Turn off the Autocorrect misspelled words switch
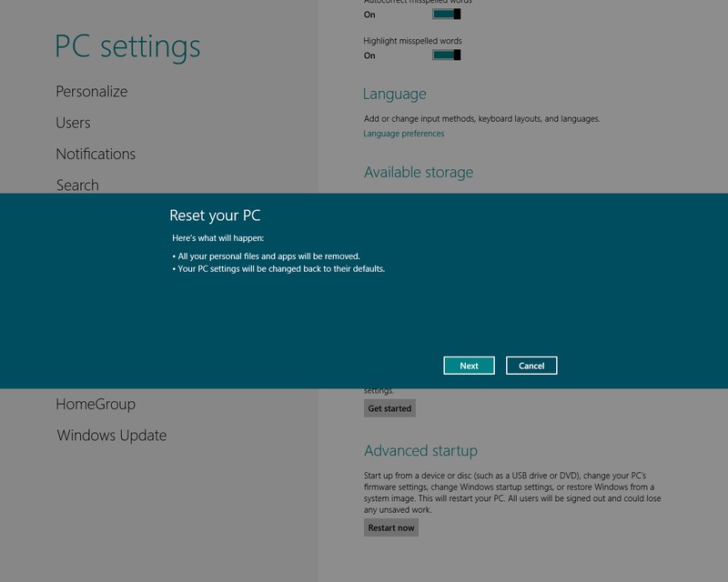This screenshot has height=582, width=728. (446, 15)
